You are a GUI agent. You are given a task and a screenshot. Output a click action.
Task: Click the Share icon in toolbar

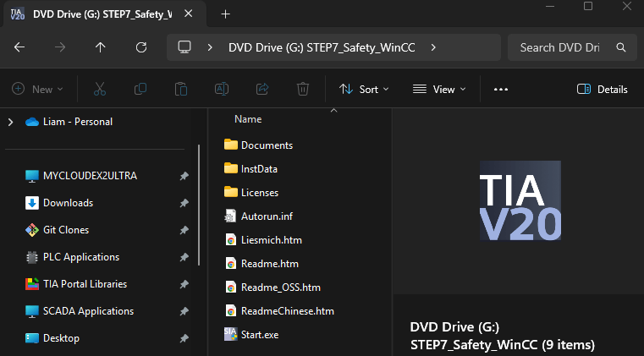[x=262, y=89]
